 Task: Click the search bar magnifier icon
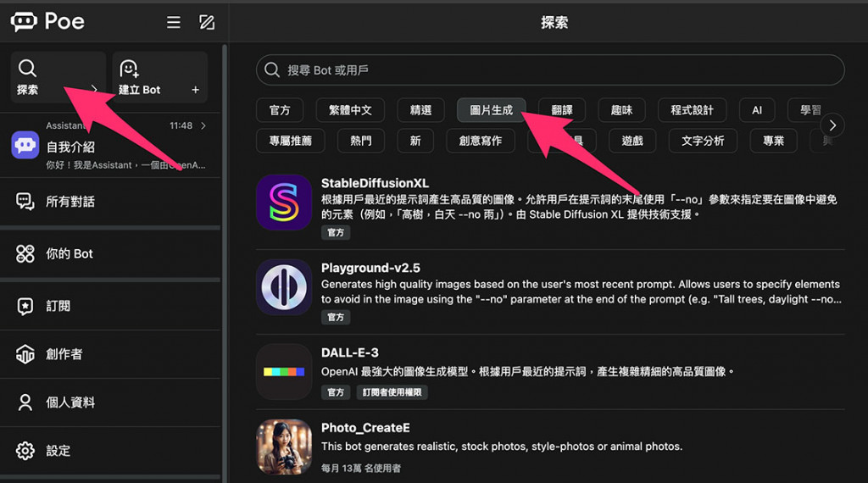pos(272,69)
